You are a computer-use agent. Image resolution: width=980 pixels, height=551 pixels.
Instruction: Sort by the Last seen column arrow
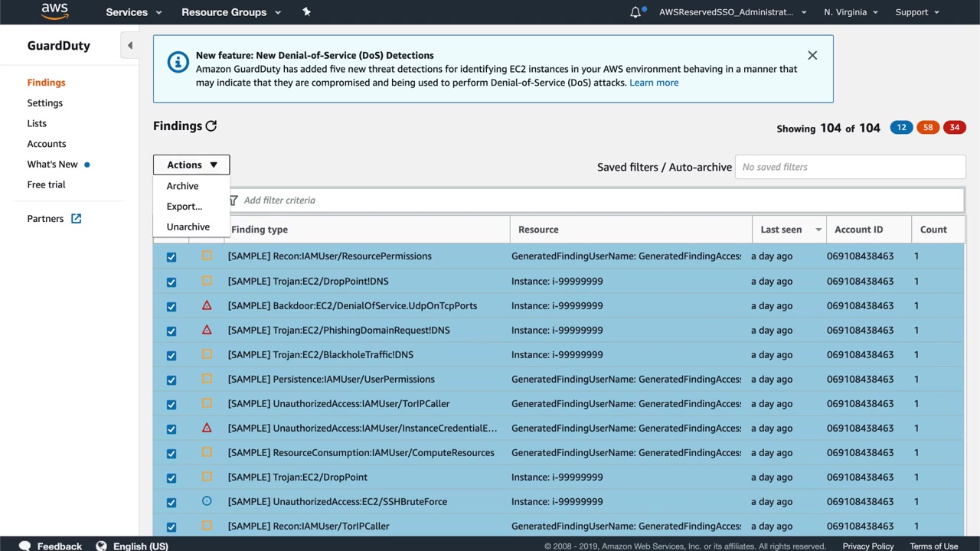click(818, 230)
